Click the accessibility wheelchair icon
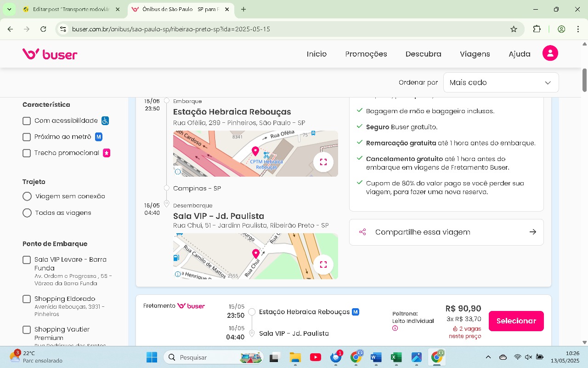 (x=105, y=121)
